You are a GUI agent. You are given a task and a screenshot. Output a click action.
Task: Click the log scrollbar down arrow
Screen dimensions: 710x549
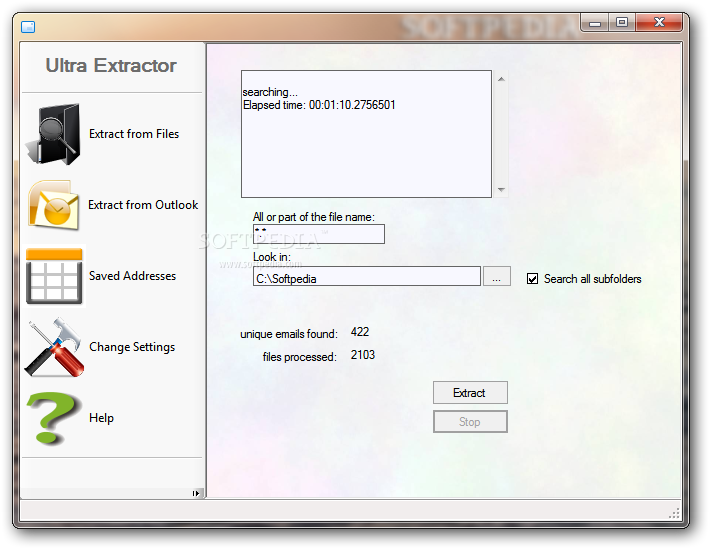pos(501,189)
